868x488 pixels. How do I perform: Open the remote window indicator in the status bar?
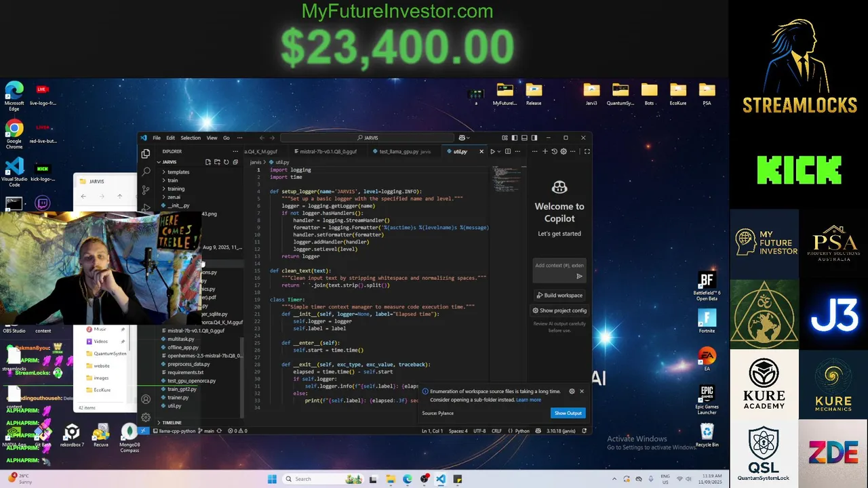pos(143,430)
